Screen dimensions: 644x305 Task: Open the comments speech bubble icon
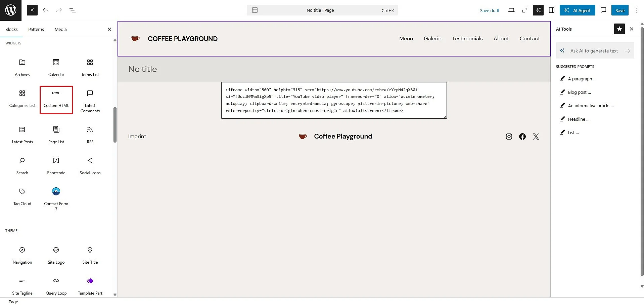coord(603,10)
